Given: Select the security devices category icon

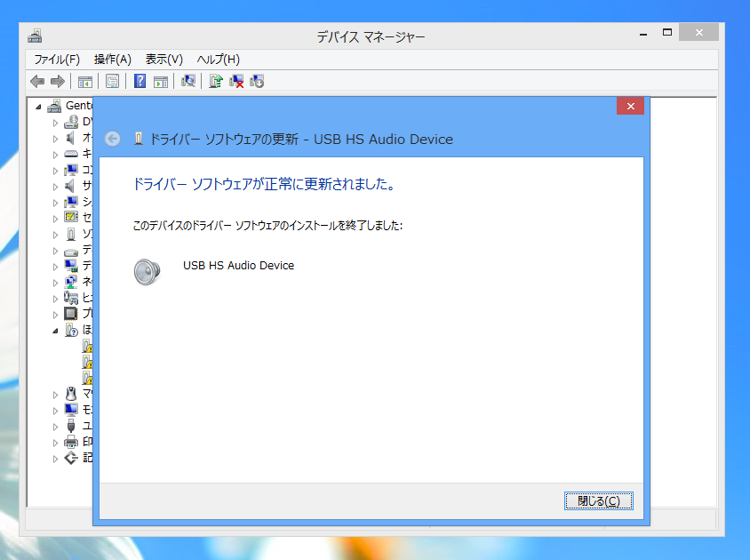Looking at the screenshot, I should [x=71, y=217].
